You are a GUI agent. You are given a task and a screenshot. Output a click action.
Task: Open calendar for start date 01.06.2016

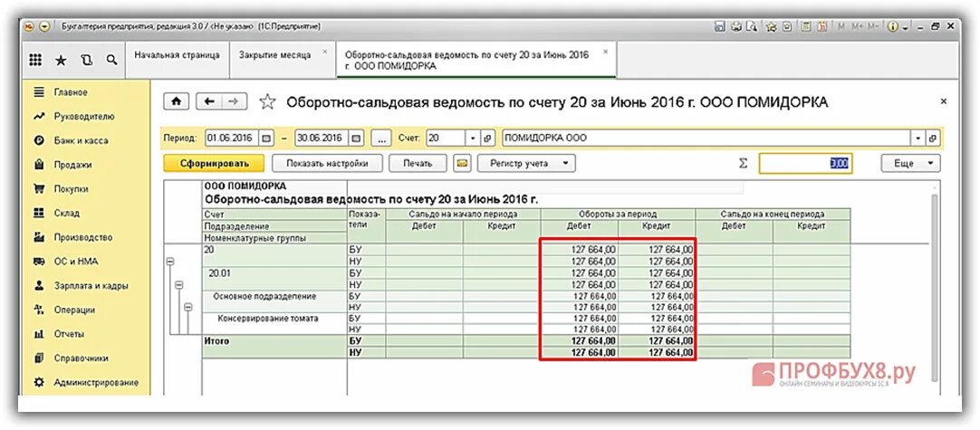click(x=267, y=138)
